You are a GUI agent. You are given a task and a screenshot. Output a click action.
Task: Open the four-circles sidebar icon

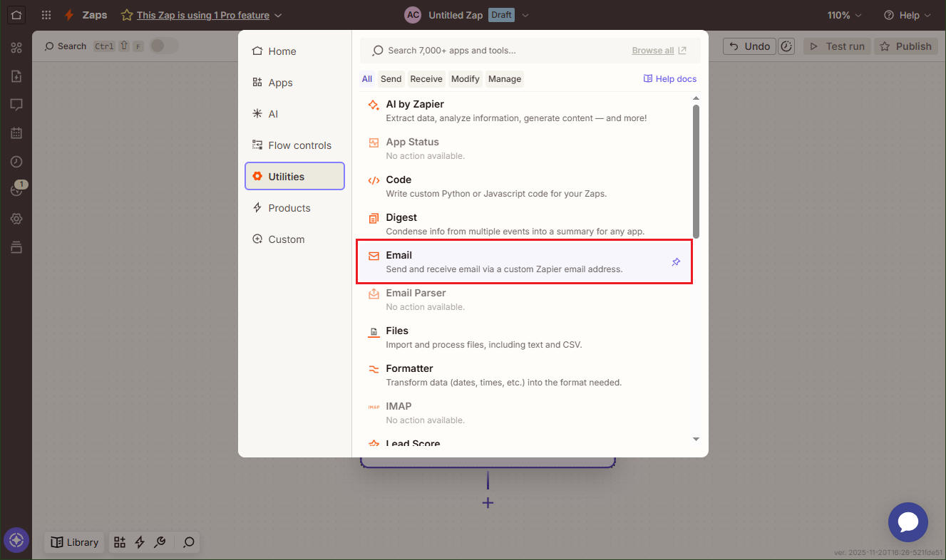coord(16,48)
